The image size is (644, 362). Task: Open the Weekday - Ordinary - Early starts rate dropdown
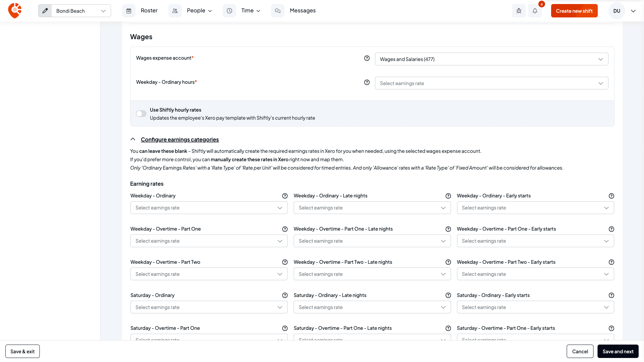[x=535, y=208]
